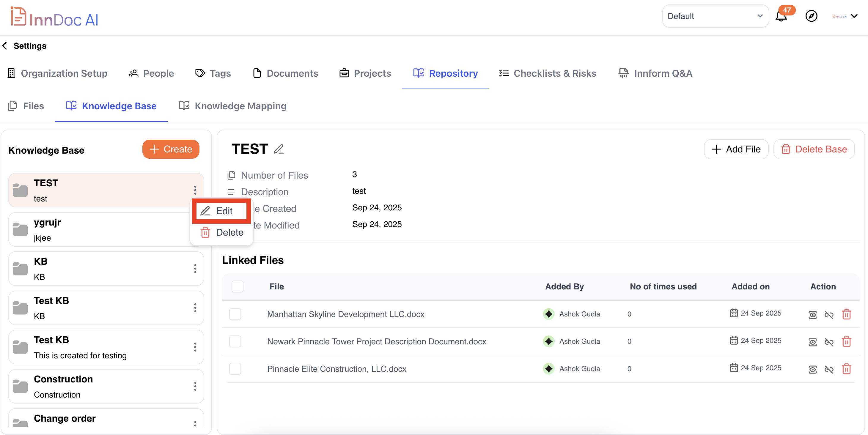Image resolution: width=868 pixels, height=435 pixels.
Task: Select the Pinnacle Elite Construction file checkbox
Action: [x=235, y=369]
